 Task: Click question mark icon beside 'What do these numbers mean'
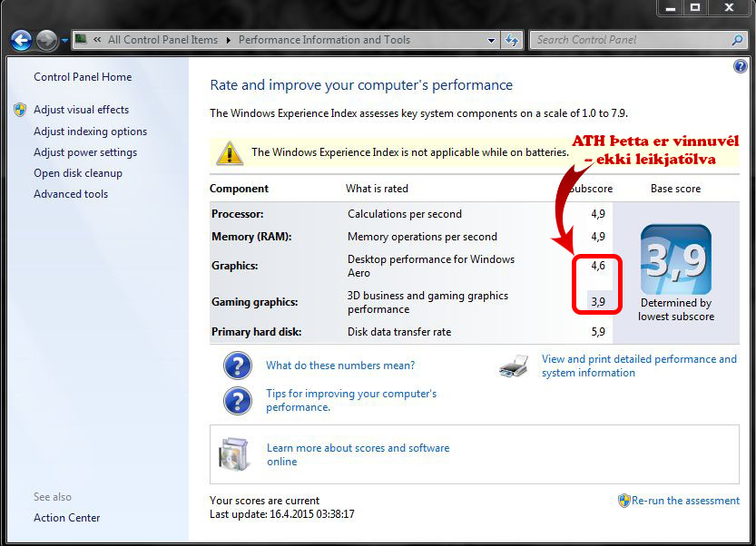[237, 366]
